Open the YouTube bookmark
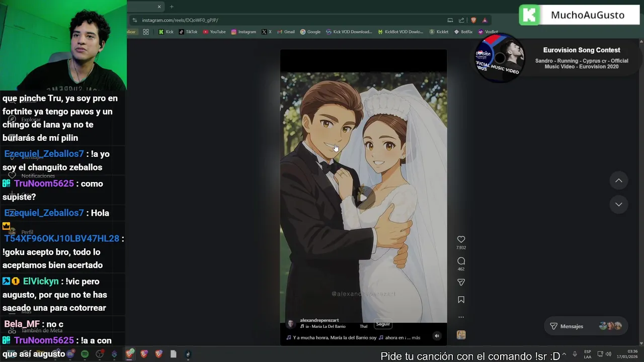The height and width of the screenshot is (362, 644). [x=214, y=32]
